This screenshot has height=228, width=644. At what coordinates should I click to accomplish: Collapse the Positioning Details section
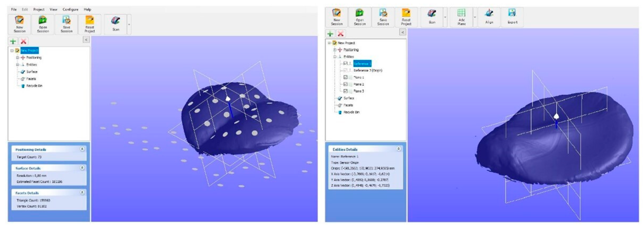[x=82, y=149]
